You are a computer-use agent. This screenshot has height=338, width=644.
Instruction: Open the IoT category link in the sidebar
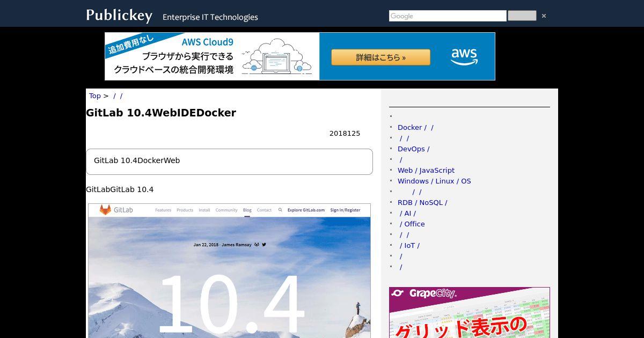pos(409,246)
